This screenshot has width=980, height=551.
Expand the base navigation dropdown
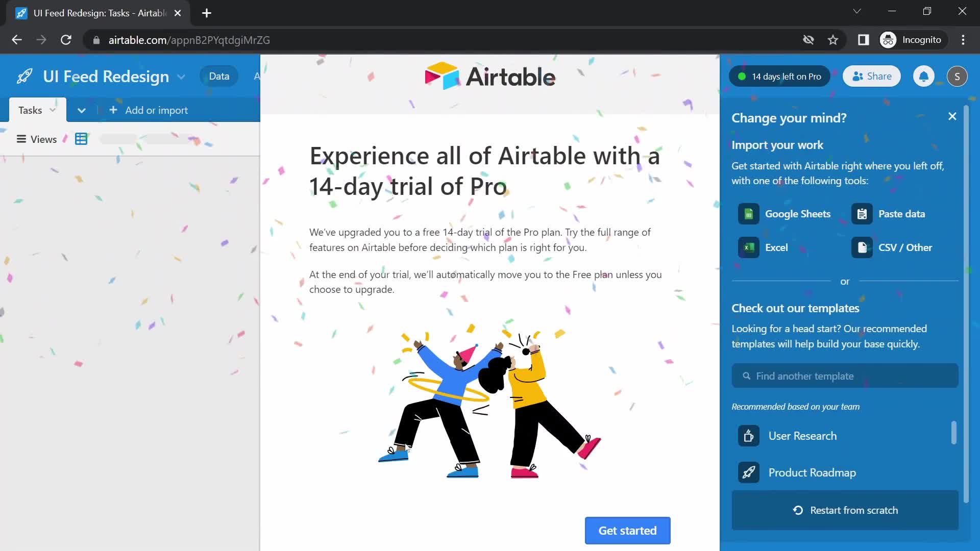182,76
